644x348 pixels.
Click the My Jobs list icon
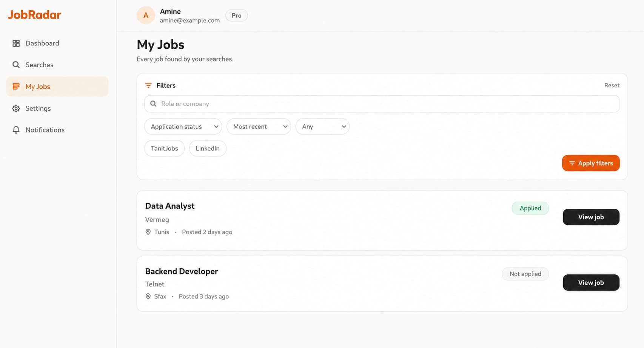[x=16, y=86]
